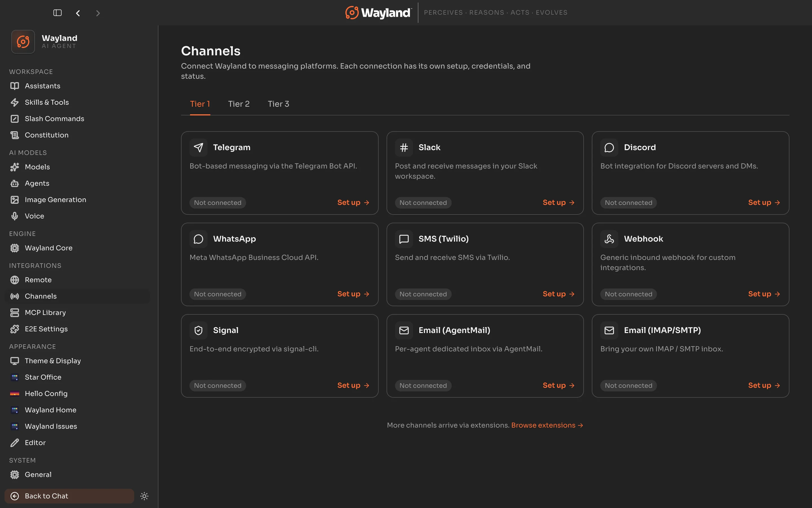Click the MCP Library server icon
Image resolution: width=812 pixels, height=508 pixels.
click(14, 312)
